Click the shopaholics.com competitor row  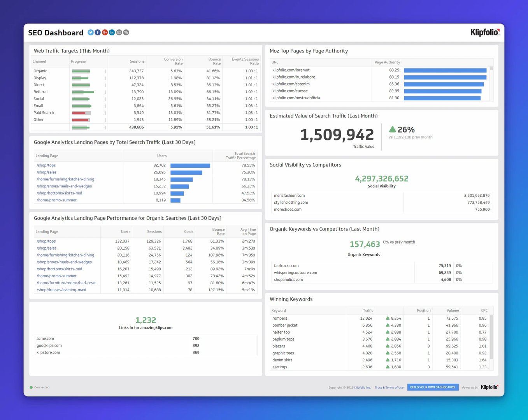[x=382, y=280]
